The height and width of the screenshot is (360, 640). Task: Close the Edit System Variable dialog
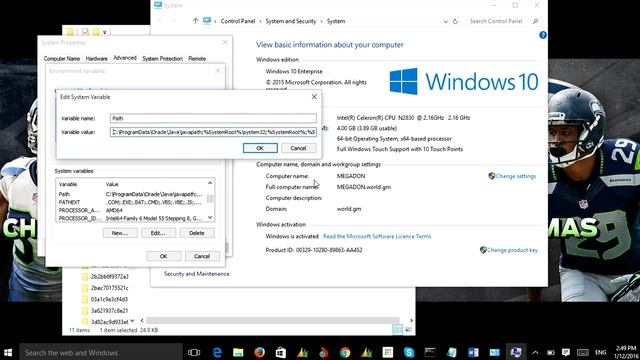tap(314, 97)
